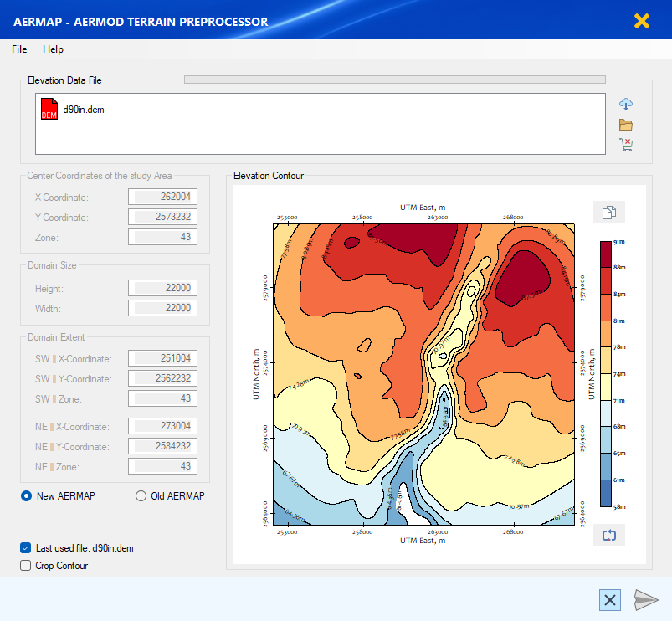The width and height of the screenshot is (672, 621).
Task: Enable the Crop Contour checkbox
Action: pyautogui.click(x=26, y=566)
